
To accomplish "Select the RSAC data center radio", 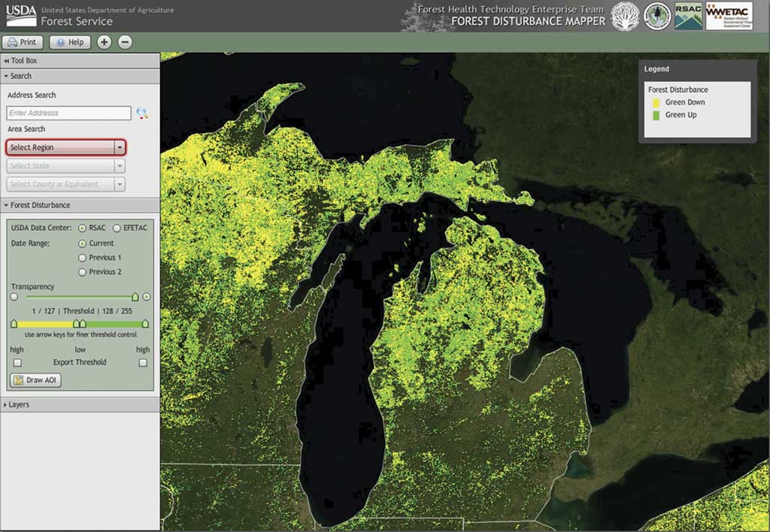I will click(82, 228).
